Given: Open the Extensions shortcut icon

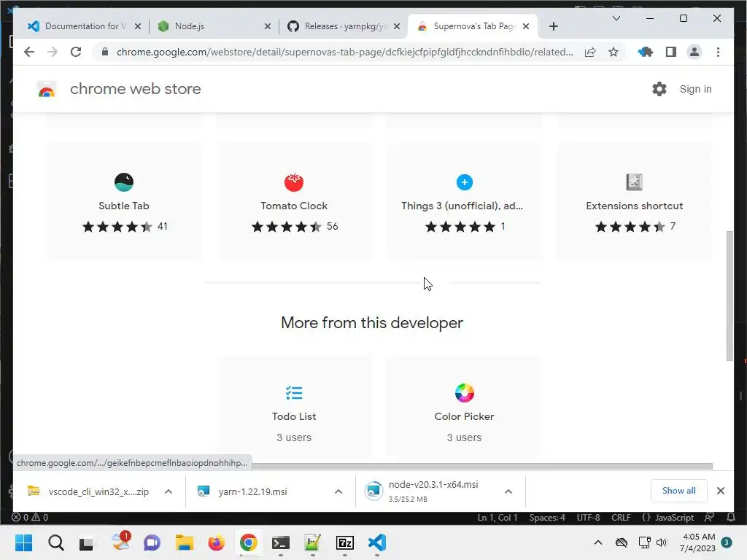Looking at the screenshot, I should (634, 182).
